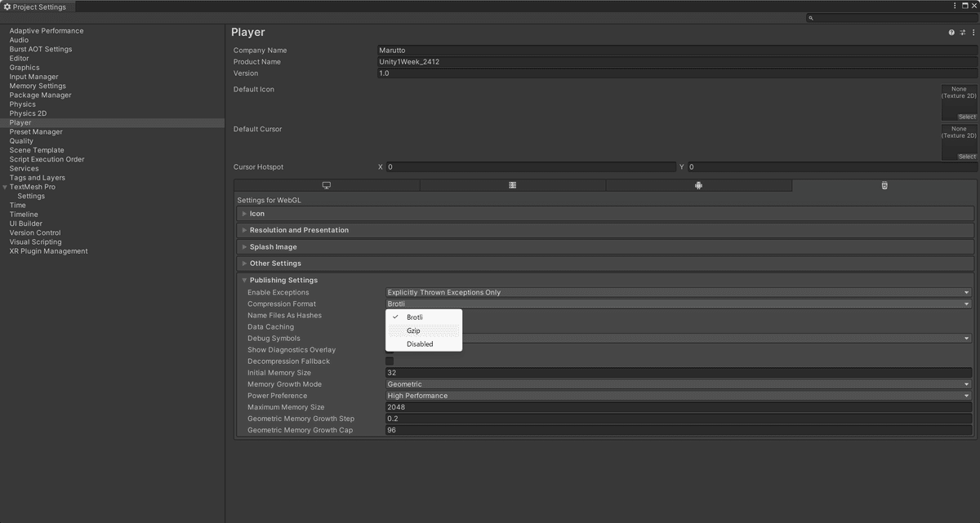Open the Player settings help icon
Screen dimensions: 980x523
[951, 32]
